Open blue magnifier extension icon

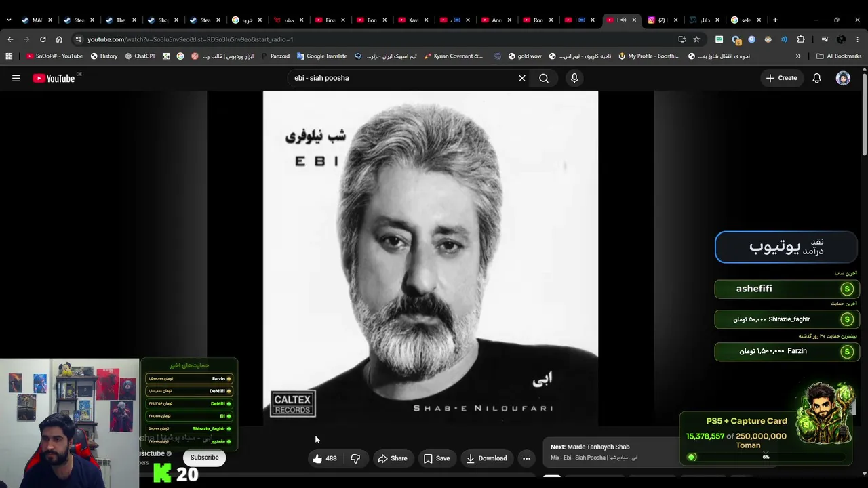(752, 39)
